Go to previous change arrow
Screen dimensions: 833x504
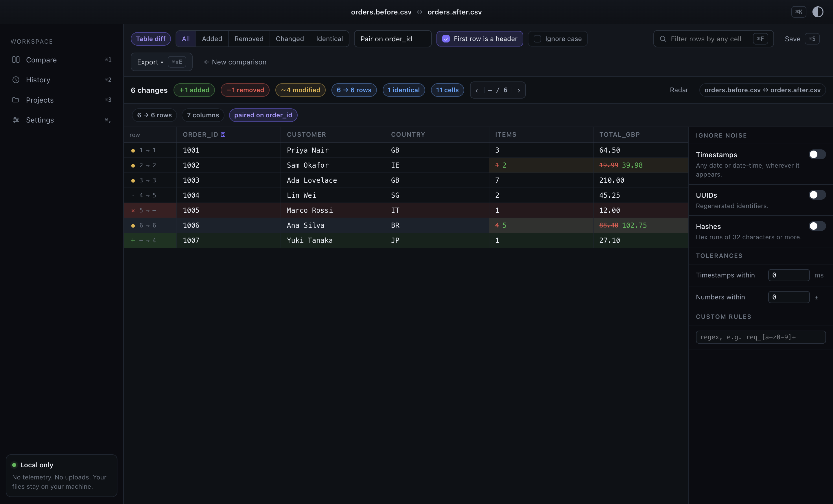click(x=477, y=90)
